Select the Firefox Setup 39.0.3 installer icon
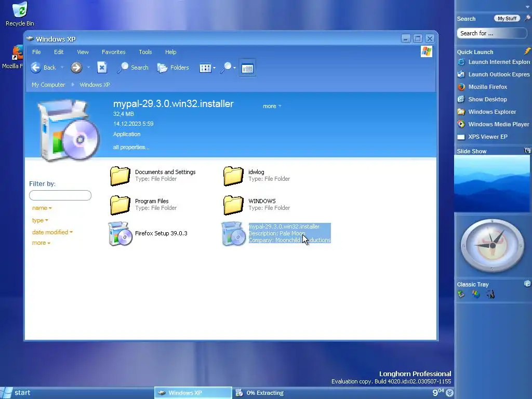 click(x=120, y=233)
